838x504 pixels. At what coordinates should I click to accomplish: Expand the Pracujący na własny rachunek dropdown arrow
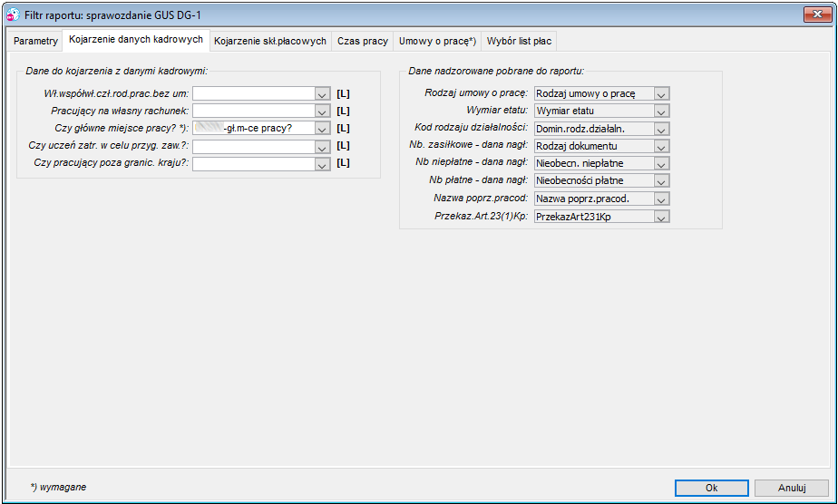[322, 111]
